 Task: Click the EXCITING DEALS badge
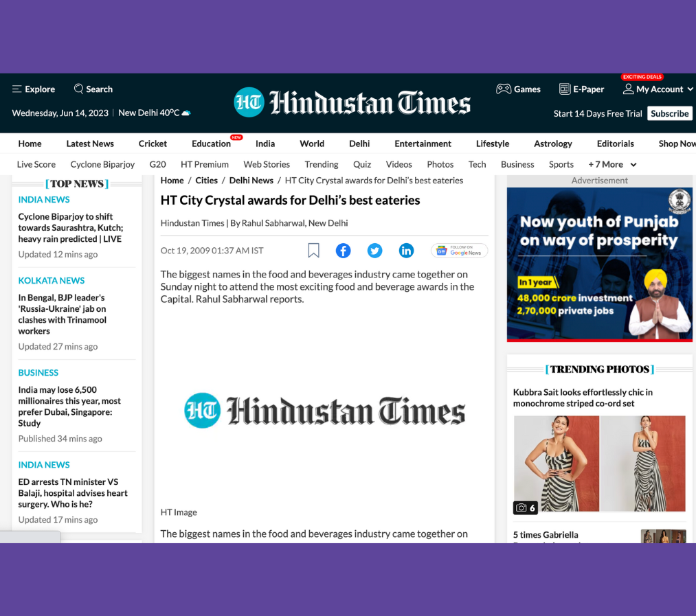click(642, 77)
